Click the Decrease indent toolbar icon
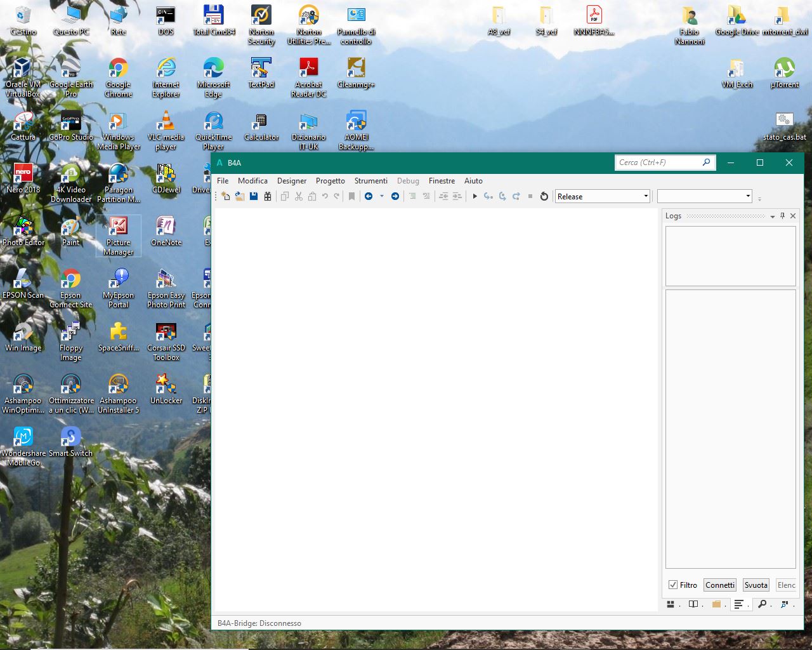 coord(443,196)
